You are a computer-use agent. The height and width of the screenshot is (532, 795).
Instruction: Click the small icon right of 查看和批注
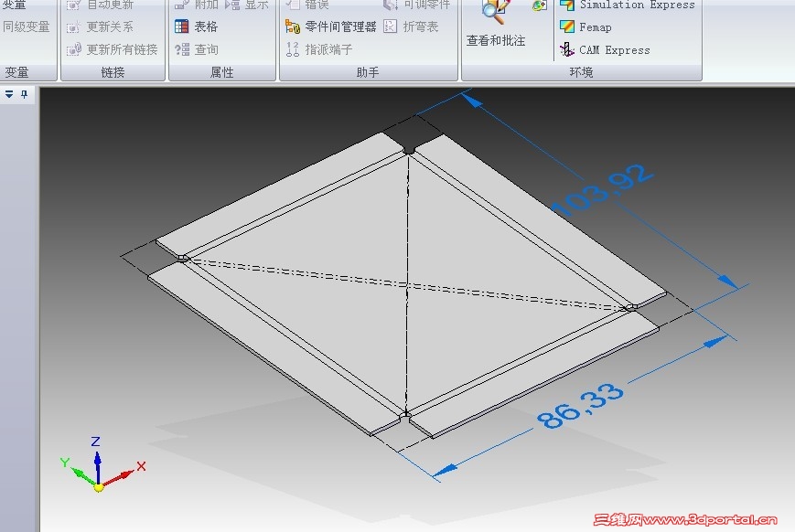(x=539, y=5)
